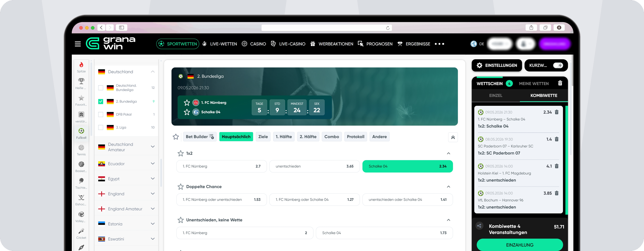The image size is (644, 251).
Task: Collapse the Deutschland country list
Action: click(x=153, y=72)
